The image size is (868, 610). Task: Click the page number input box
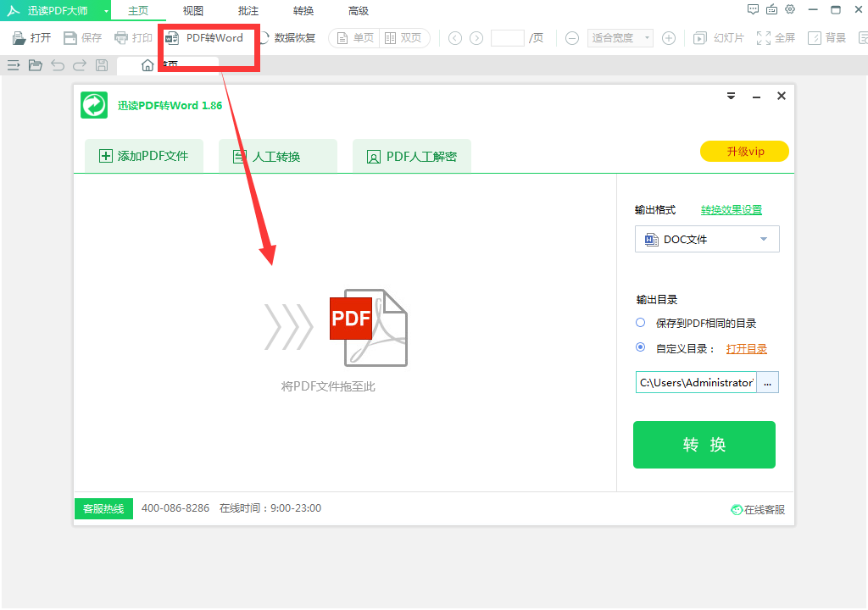507,37
